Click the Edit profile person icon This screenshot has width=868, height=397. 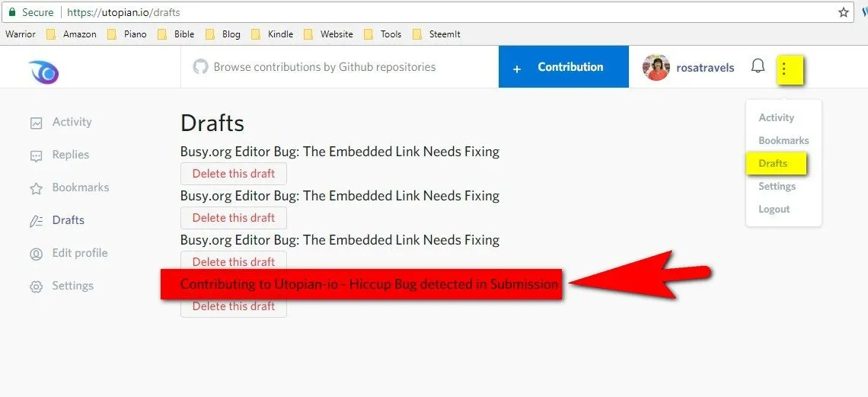point(36,255)
